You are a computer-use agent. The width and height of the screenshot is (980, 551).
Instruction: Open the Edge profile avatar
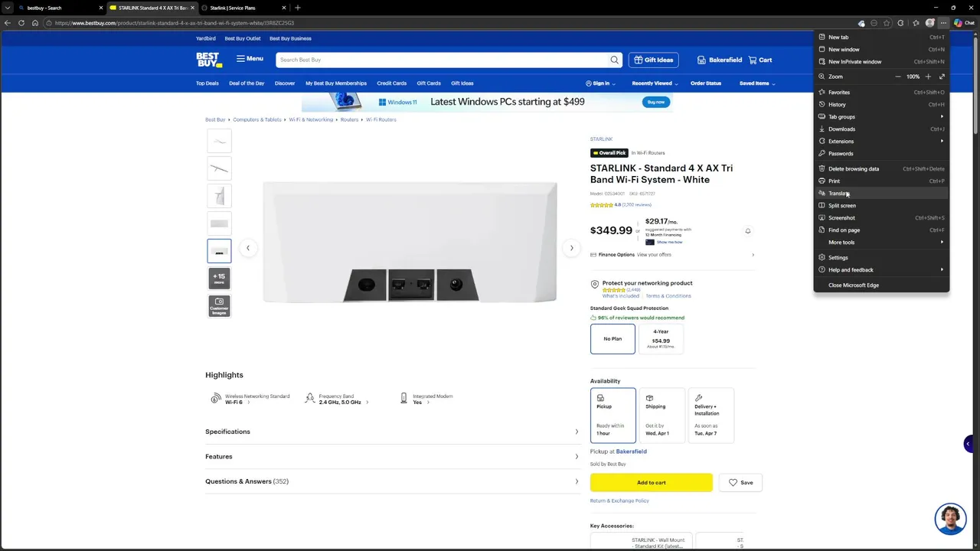pos(930,23)
